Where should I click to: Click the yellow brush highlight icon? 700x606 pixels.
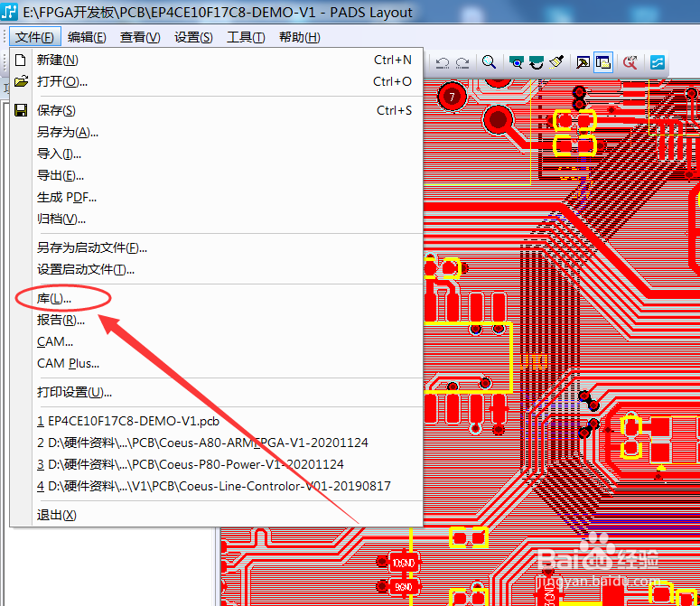556,62
